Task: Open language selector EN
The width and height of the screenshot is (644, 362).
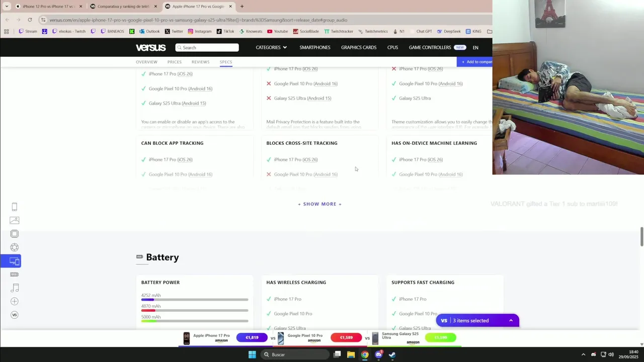Action: pos(475,47)
